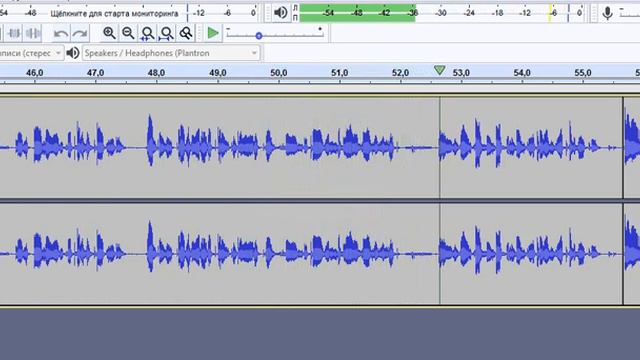The height and width of the screenshot is (360, 640).
Task: Click the Trim Audio toolbar icon
Action: click(14, 33)
